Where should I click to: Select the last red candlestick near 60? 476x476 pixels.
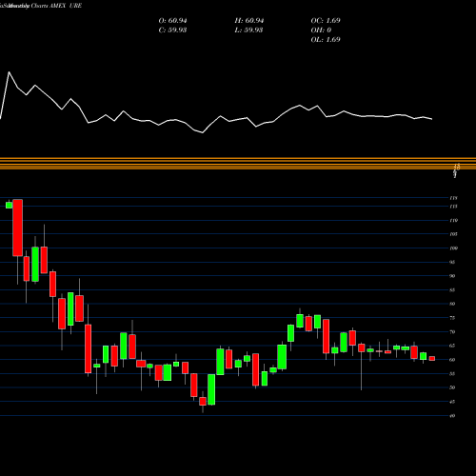432,358
